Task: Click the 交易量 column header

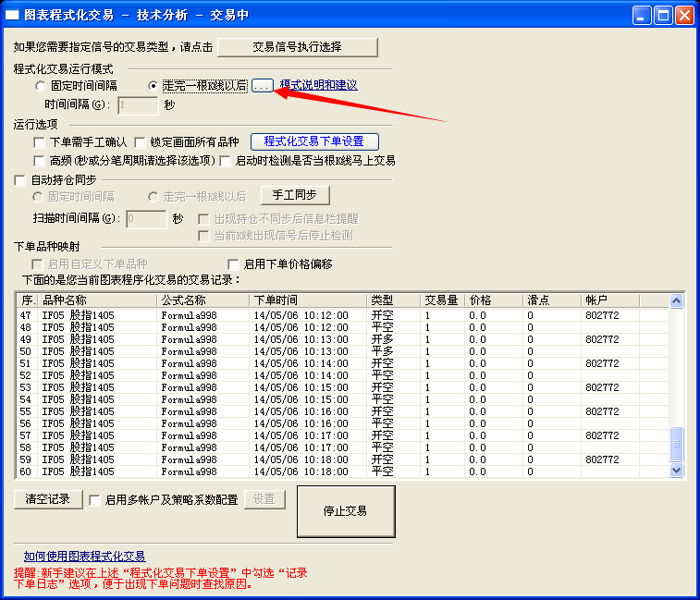Action: (x=442, y=300)
